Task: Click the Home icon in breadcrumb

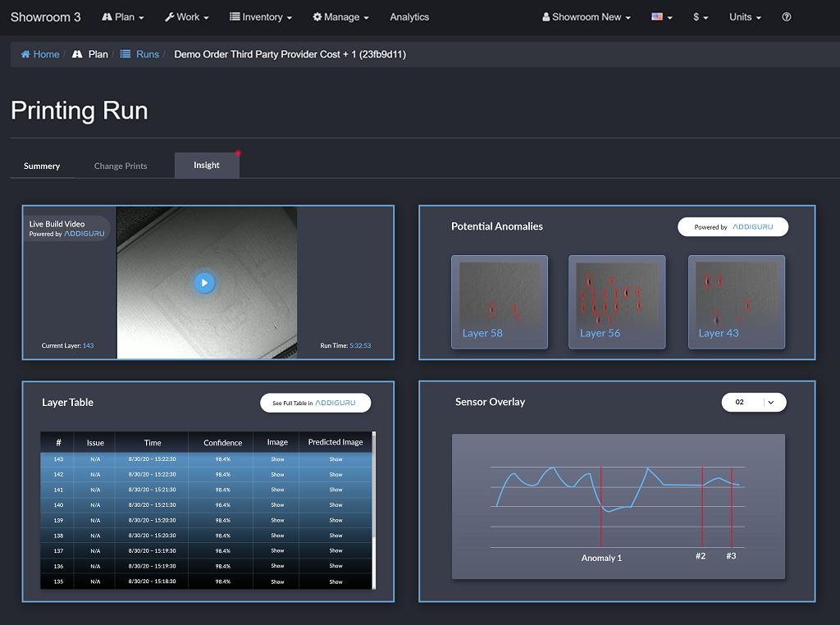Action: pyautogui.click(x=25, y=54)
